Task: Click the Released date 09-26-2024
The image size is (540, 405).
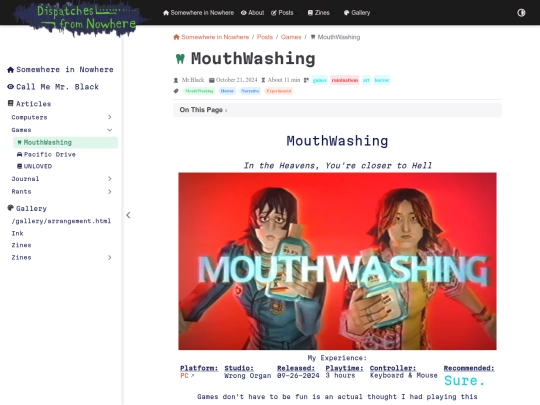Action: [x=298, y=376]
